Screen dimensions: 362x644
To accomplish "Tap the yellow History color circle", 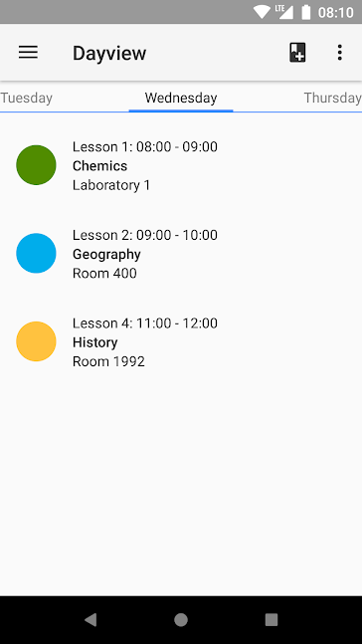I will [36, 341].
